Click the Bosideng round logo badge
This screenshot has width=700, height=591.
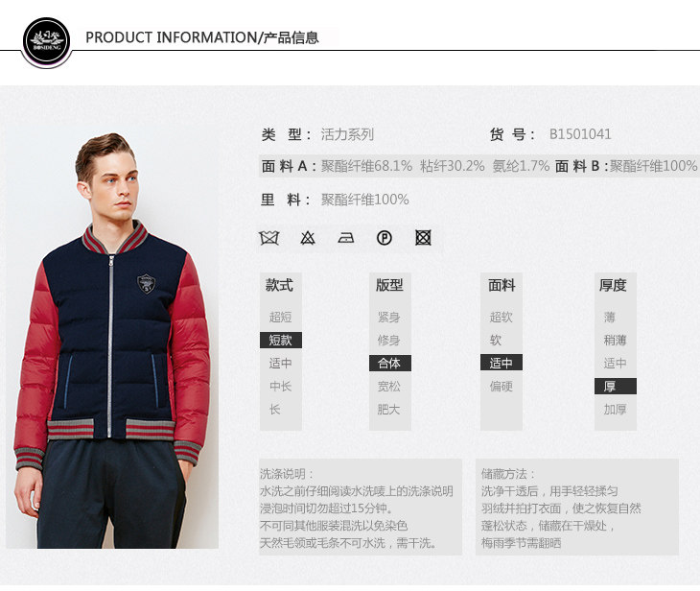tap(46, 40)
